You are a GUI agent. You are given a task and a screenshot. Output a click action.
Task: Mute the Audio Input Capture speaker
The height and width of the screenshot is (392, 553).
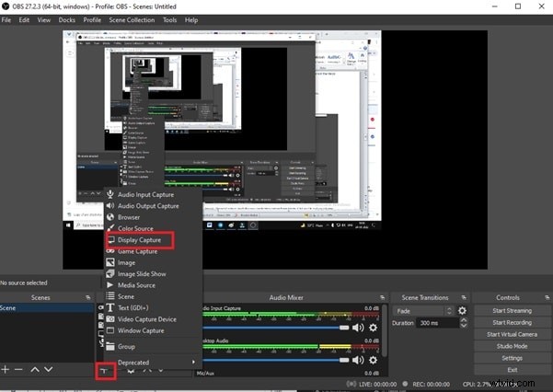pos(359,327)
